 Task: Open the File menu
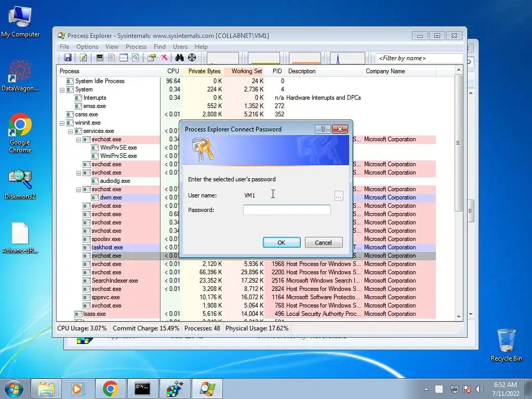(x=64, y=46)
